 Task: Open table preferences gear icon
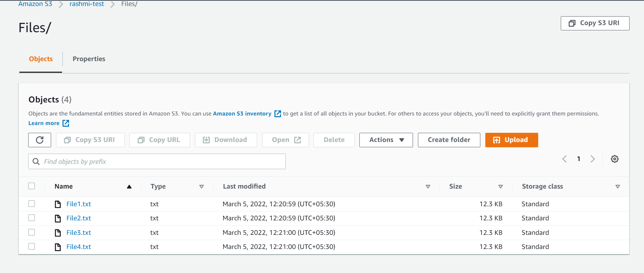[614, 159]
